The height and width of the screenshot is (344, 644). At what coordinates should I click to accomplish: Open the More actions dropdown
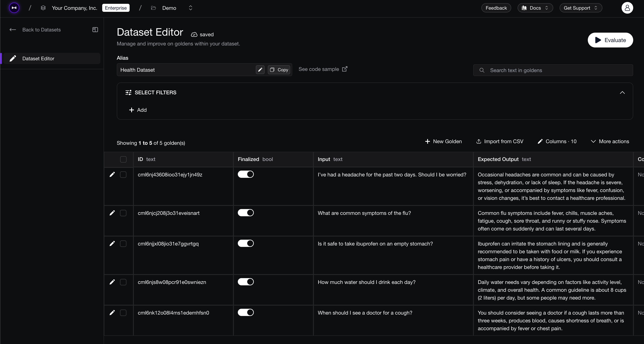(x=610, y=141)
